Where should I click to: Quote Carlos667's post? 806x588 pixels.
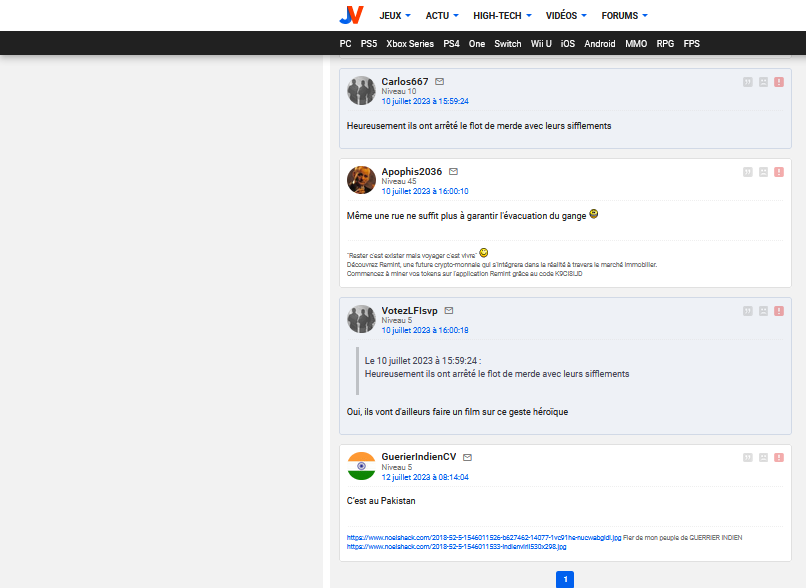click(747, 82)
